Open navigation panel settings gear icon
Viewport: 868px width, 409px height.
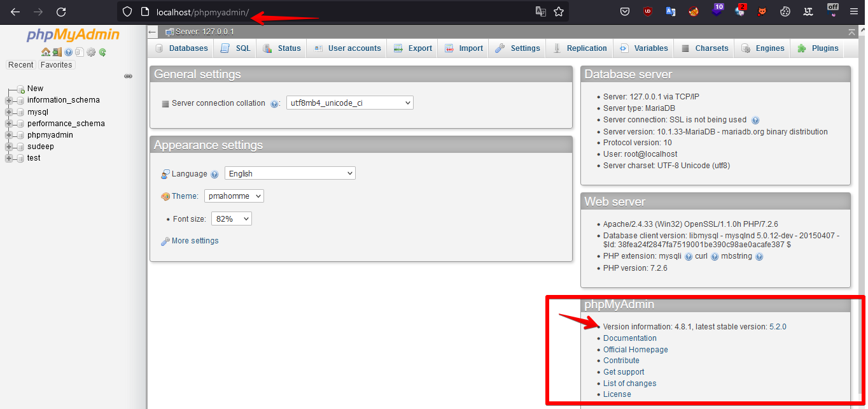[x=90, y=52]
